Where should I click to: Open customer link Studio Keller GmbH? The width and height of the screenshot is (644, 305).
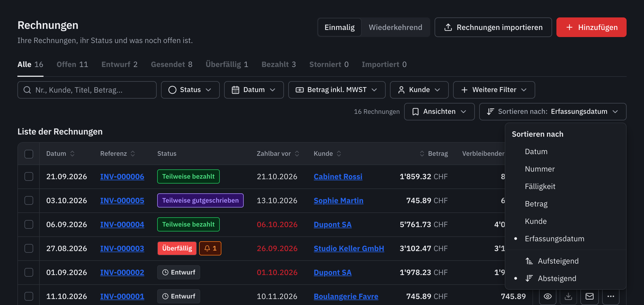(349, 248)
